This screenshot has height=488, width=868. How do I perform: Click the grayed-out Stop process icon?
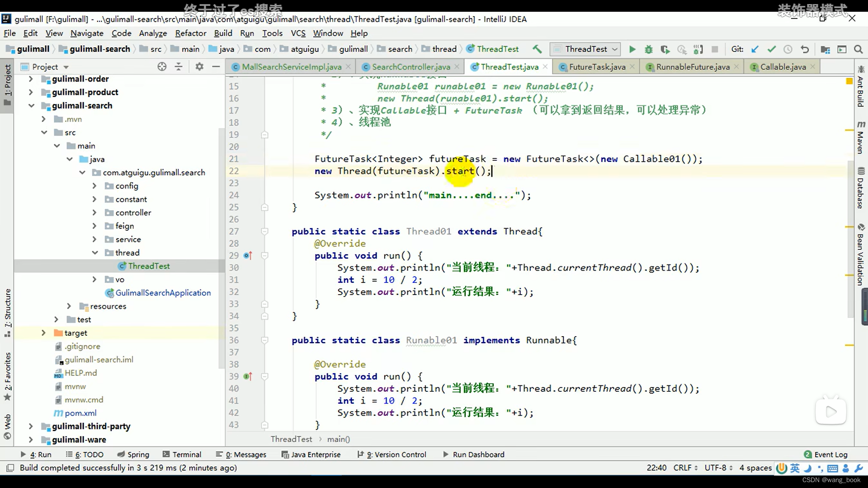point(715,49)
